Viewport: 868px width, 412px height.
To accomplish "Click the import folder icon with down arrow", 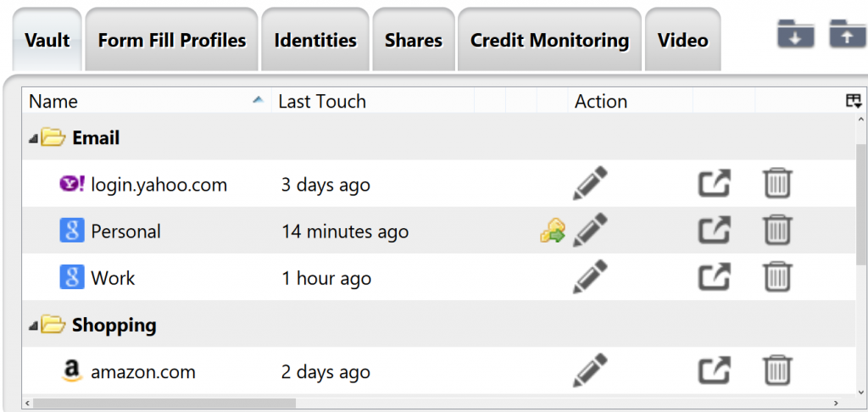I will tap(795, 34).
